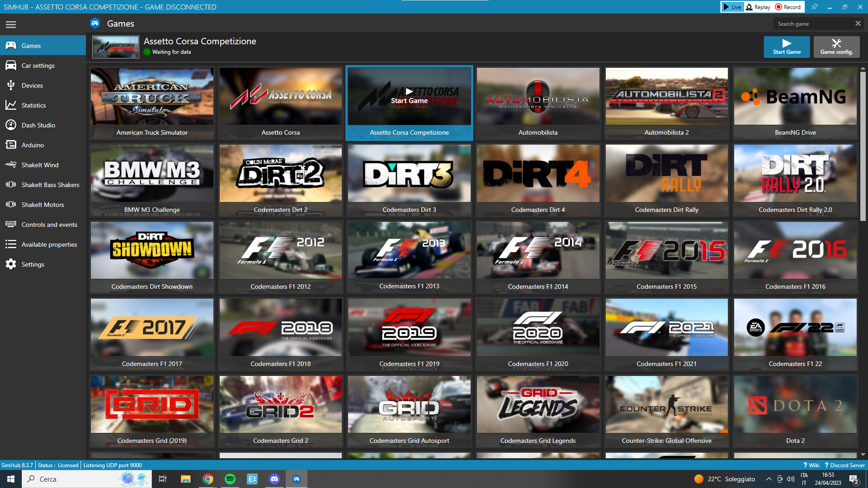Select Codemasters Grid Legends
Screen dimensions: 868x488
point(538,411)
